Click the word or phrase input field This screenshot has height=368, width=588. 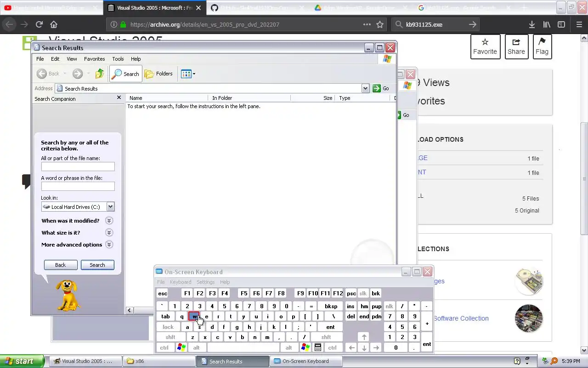point(78,186)
